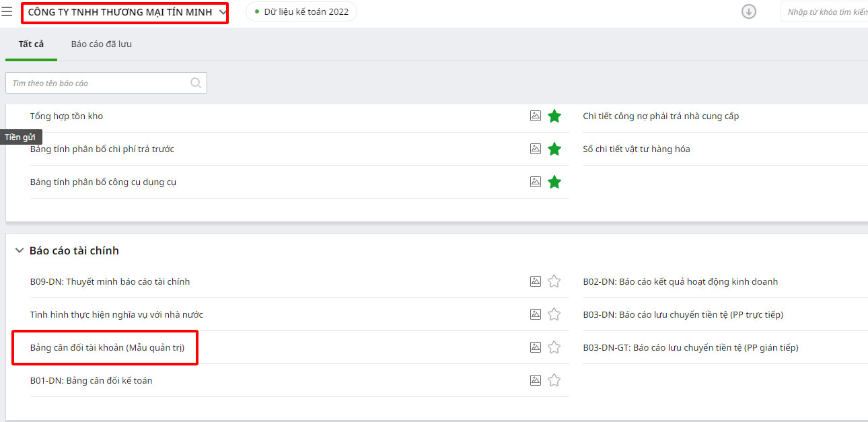
Task: Click Tìm theo tên báo cáo search box
Action: tap(106, 83)
